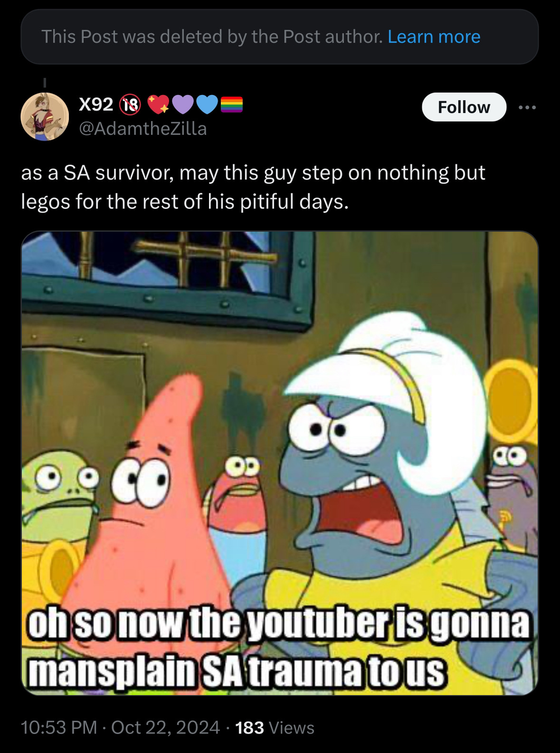Click the X92 profile avatar
This screenshot has height=753, width=560.
tap(45, 116)
